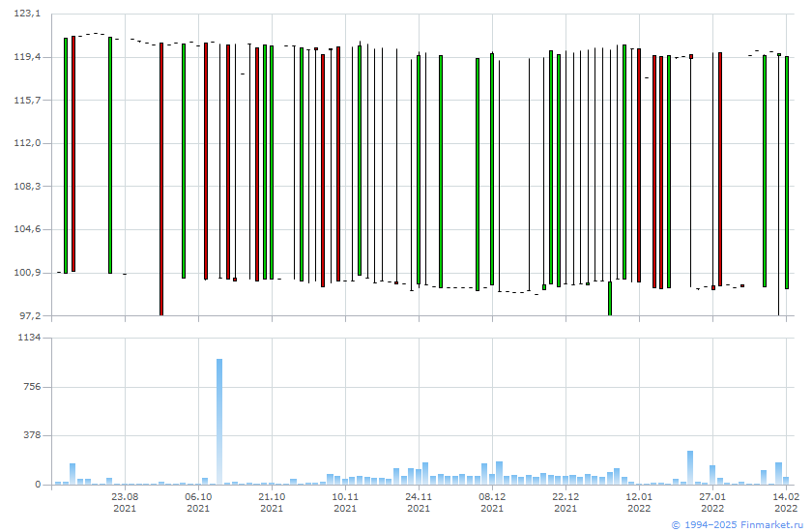Click the 0 volume axis label
Image resolution: width=812 pixels, height=532 pixels.
(x=38, y=485)
